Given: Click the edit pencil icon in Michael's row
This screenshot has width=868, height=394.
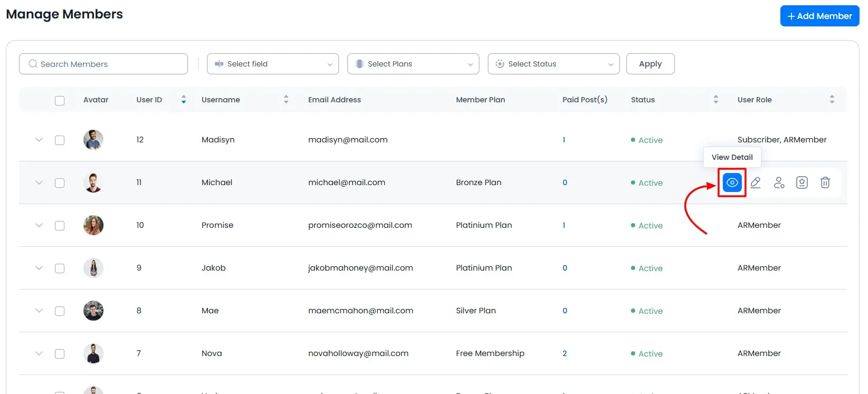Looking at the screenshot, I should pyautogui.click(x=756, y=182).
